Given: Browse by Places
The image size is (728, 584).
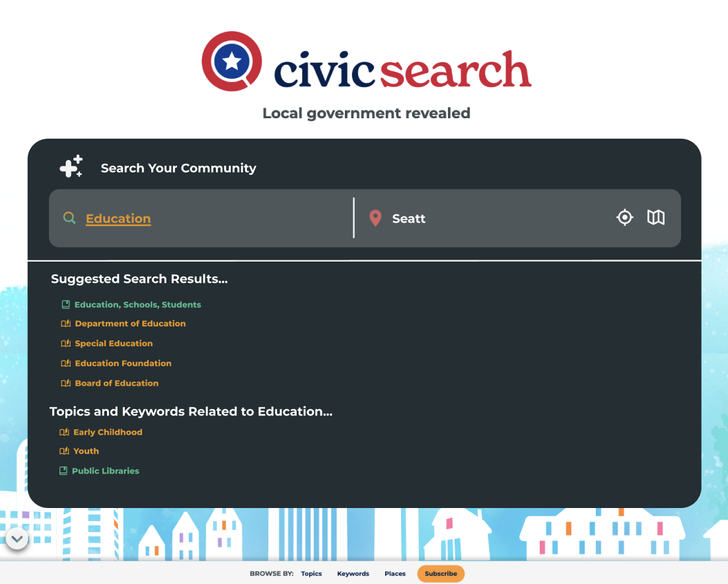Looking at the screenshot, I should point(395,573).
